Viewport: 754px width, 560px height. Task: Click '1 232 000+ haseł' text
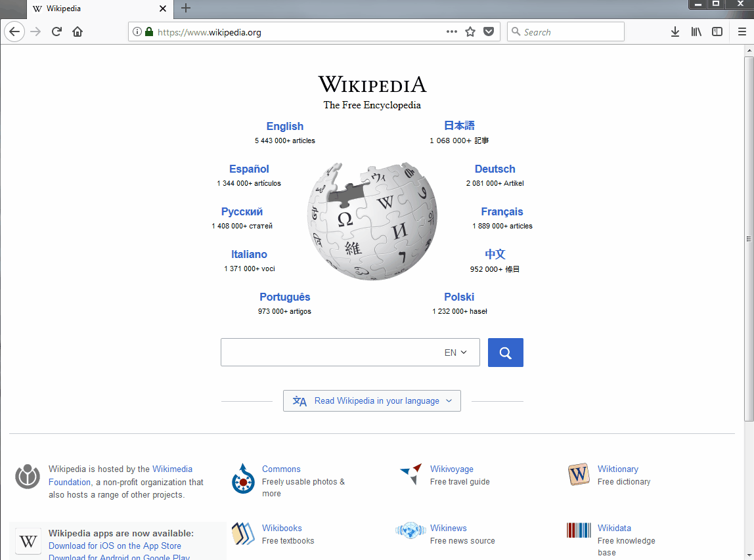click(459, 311)
